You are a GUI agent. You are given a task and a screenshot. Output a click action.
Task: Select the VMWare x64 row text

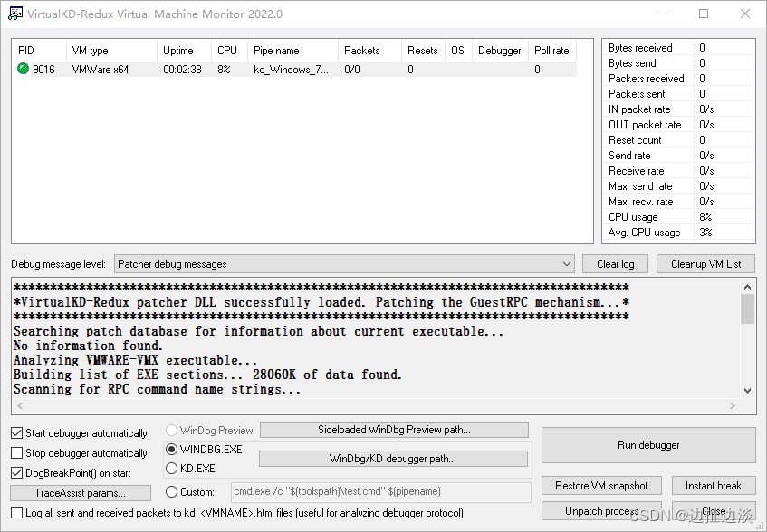pyautogui.click(x=101, y=70)
